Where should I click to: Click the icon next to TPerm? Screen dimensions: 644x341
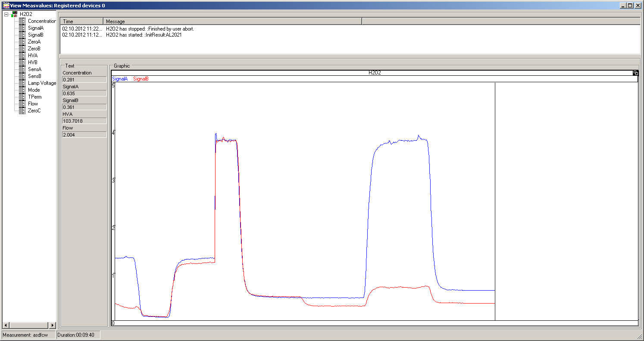[22, 97]
